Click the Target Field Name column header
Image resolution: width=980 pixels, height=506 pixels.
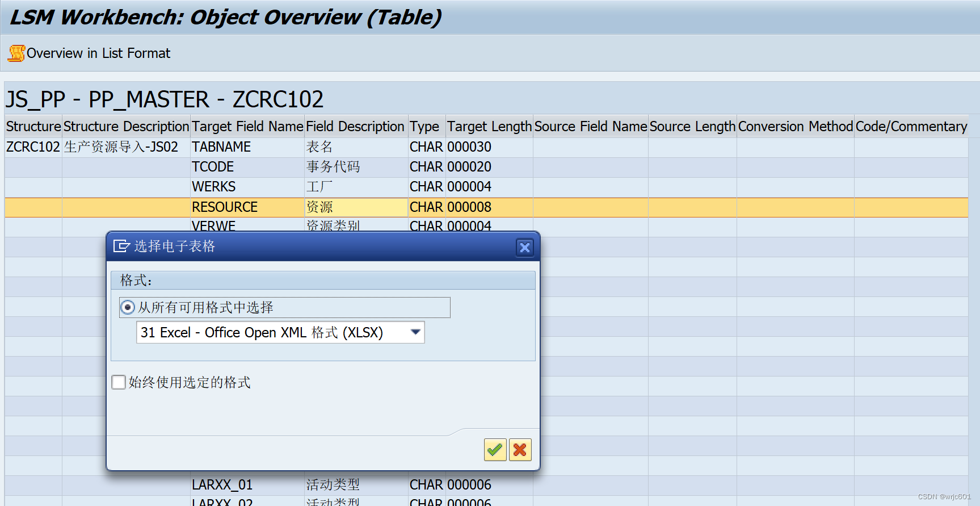pyautogui.click(x=247, y=126)
